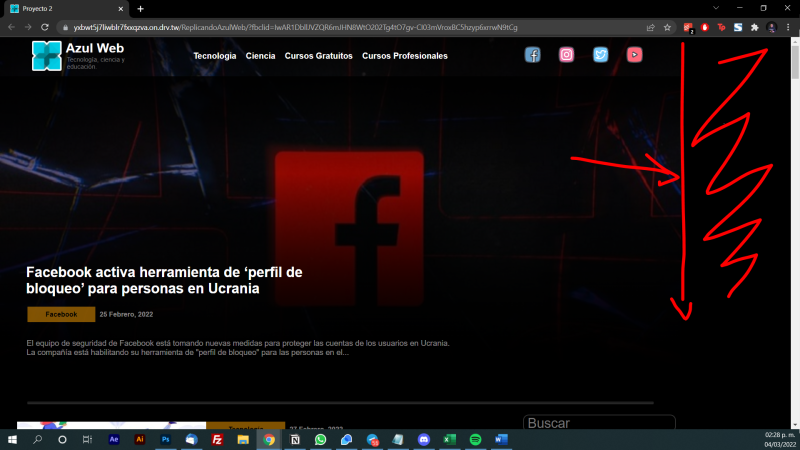Click the Twitter social icon in header
800x450 pixels.
pyautogui.click(x=600, y=55)
